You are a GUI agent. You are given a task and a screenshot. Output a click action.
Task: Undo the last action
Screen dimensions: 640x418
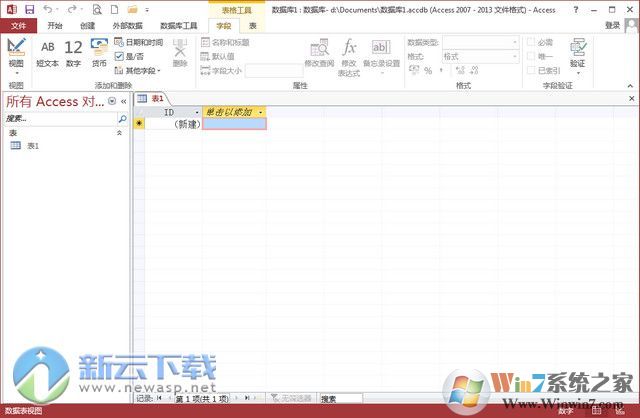coord(48,9)
